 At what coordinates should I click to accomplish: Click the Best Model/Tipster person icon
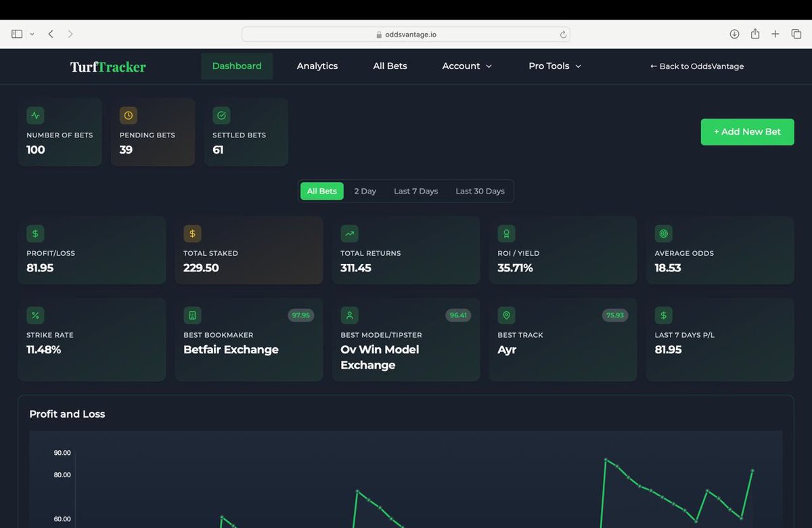click(349, 315)
